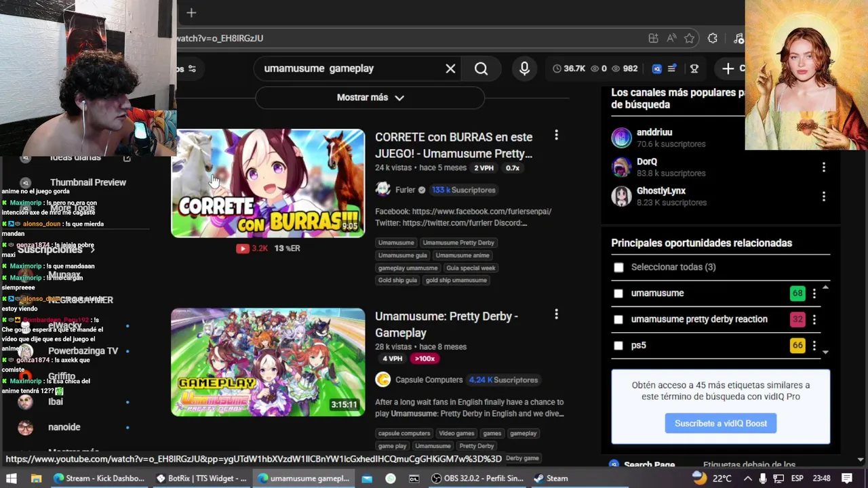Click the red 32 score badge
The height and width of the screenshot is (488, 868).
(797, 319)
